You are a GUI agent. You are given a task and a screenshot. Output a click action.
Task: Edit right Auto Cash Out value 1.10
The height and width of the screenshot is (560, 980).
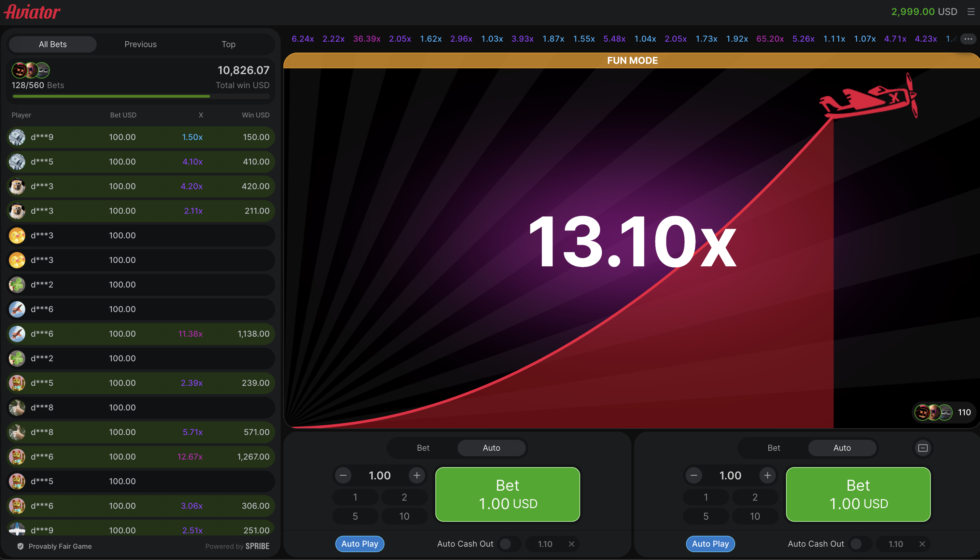pyautogui.click(x=896, y=544)
